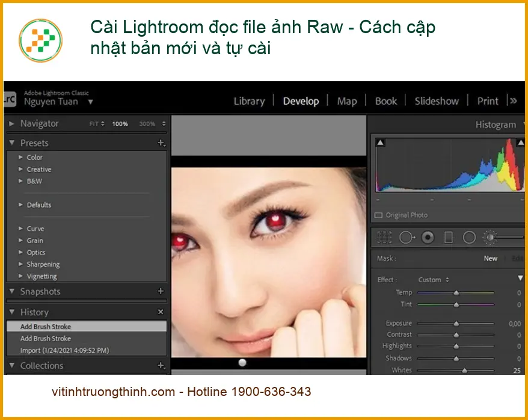Adjust the tool strip brush slider
The height and width of the screenshot is (420, 528).
click(509, 238)
